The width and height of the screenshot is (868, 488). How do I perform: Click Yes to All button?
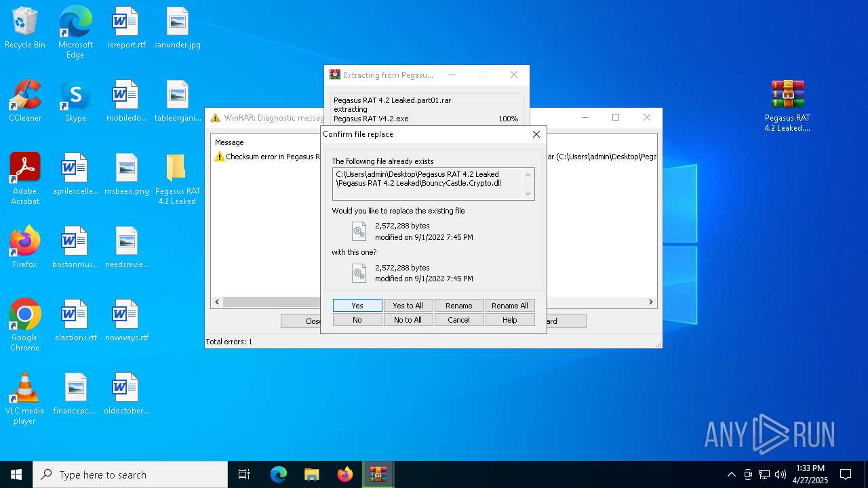[408, 306]
